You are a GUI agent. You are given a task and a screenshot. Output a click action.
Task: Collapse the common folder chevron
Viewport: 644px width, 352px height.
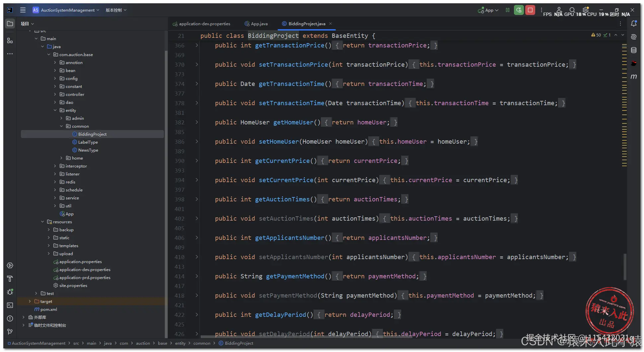point(61,126)
